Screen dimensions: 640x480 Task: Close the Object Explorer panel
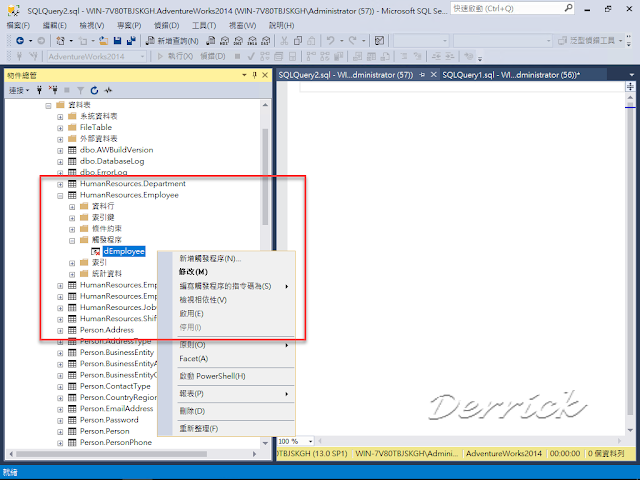tap(265, 75)
